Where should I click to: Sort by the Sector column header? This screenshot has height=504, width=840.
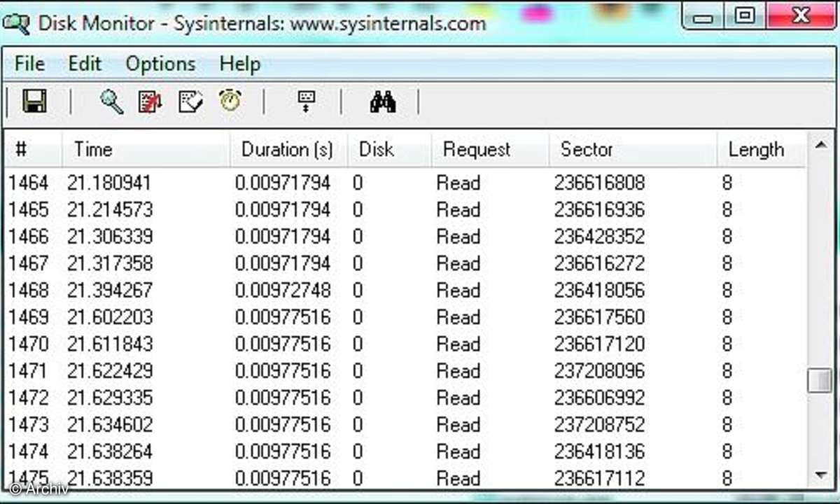coord(587,149)
